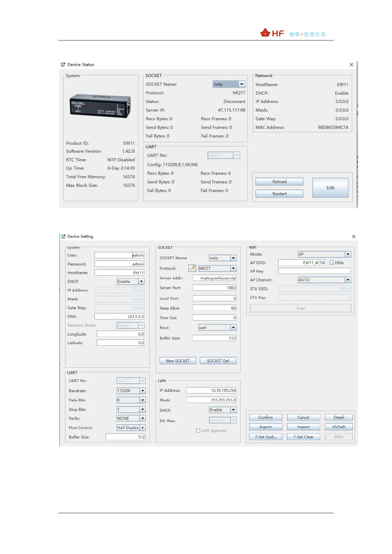The image size is (392, 554).
Task: Click the User input field
Action: coord(119,255)
